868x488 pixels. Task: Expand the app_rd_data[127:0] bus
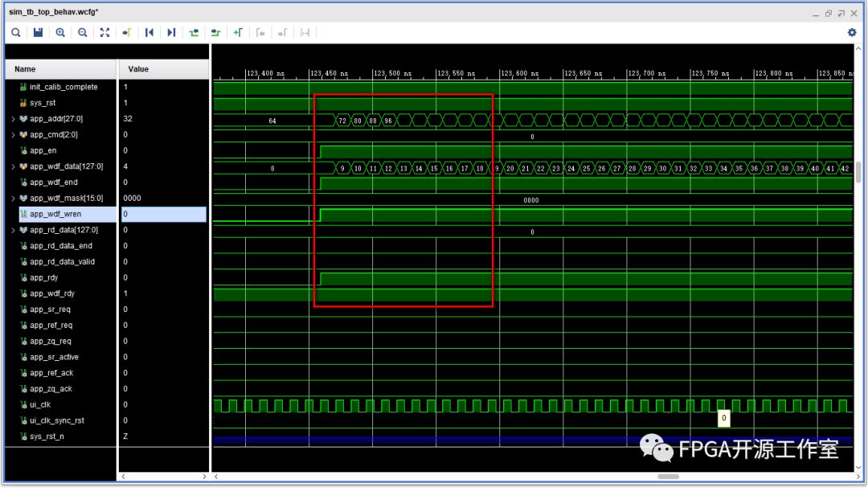[x=12, y=230]
